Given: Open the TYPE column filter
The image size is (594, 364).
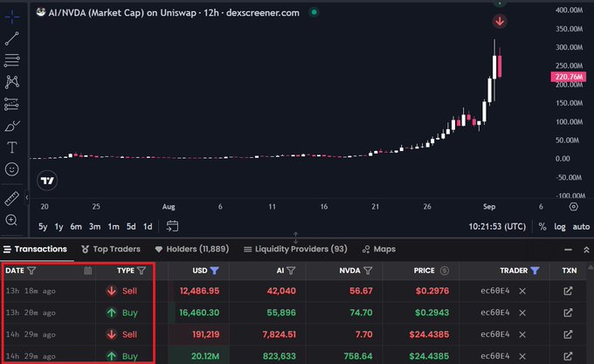Looking at the screenshot, I should pyautogui.click(x=142, y=271).
